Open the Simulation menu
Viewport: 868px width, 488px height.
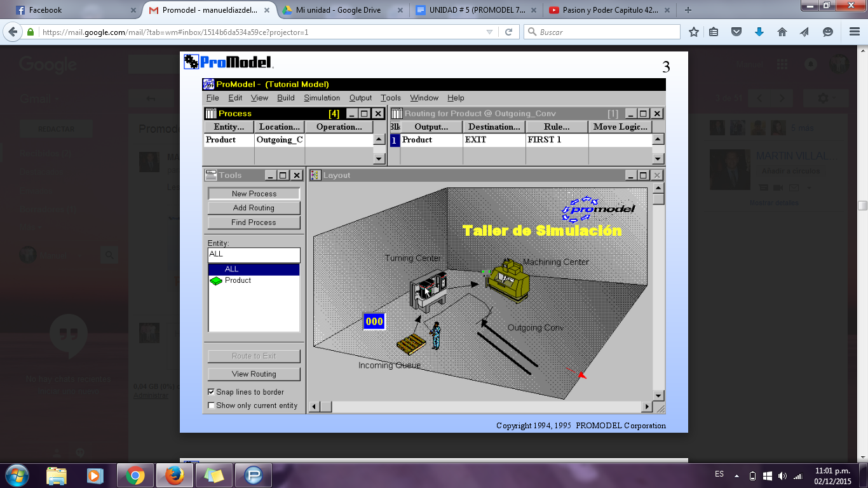[x=322, y=98]
